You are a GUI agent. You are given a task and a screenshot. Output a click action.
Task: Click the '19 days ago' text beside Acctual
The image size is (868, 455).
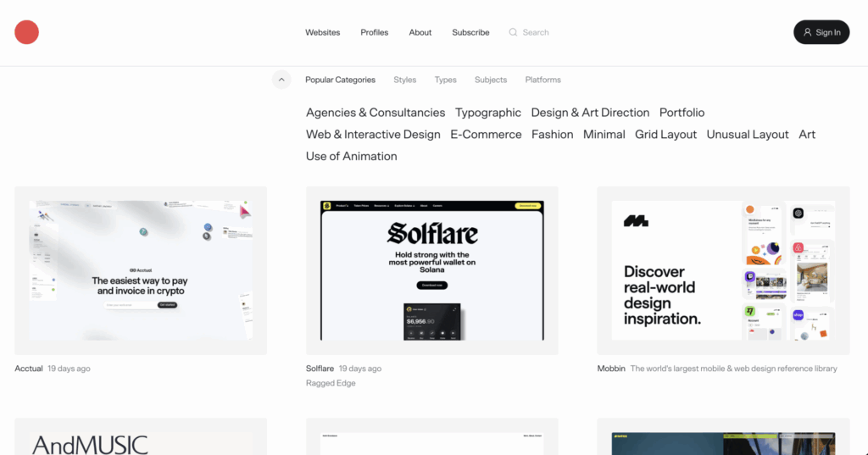click(69, 369)
